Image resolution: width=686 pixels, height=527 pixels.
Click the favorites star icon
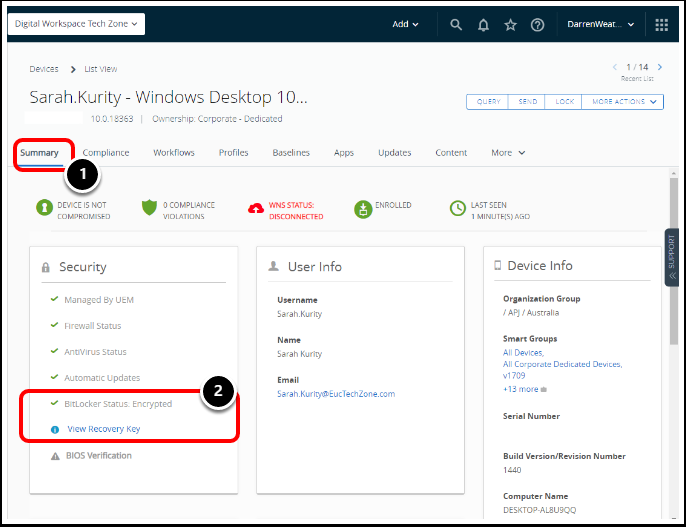510,25
